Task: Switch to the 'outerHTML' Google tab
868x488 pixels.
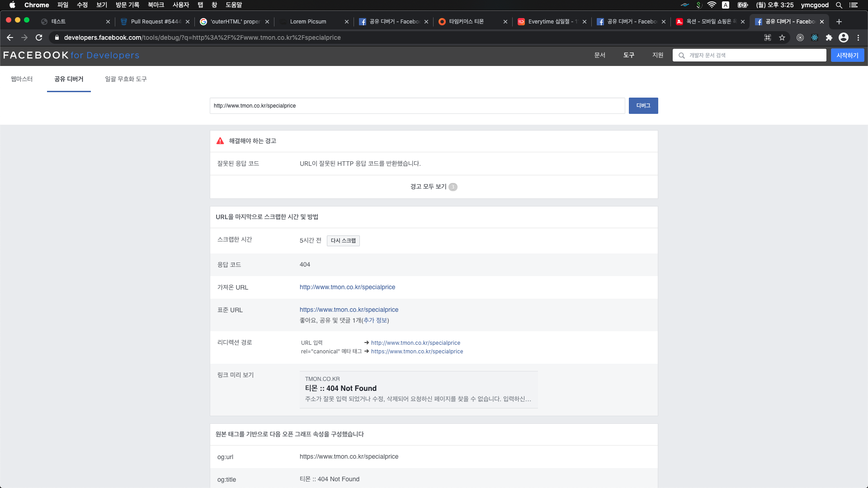Action: [234, 21]
